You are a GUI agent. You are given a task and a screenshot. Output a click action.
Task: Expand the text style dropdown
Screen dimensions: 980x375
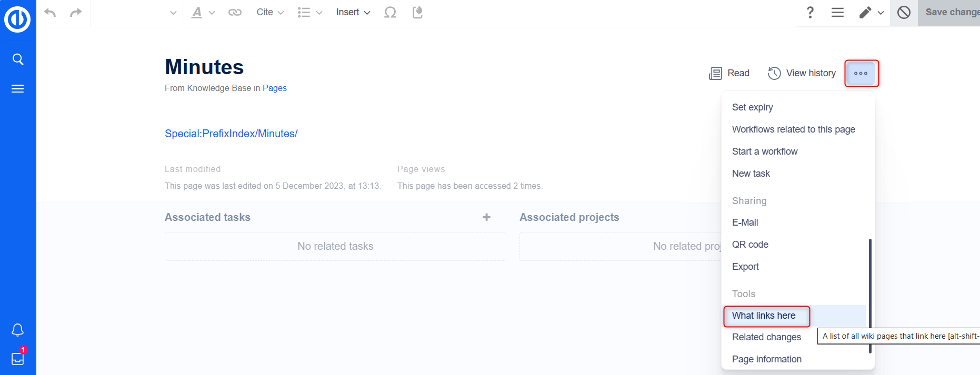(203, 13)
